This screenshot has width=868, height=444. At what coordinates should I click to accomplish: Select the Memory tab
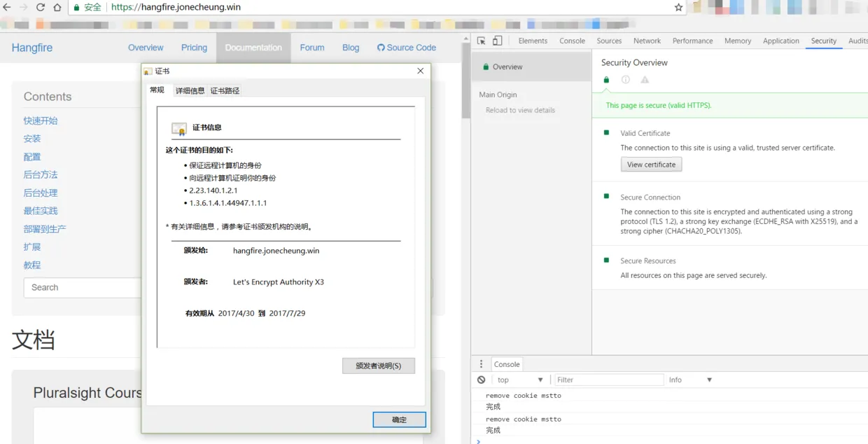coord(738,41)
